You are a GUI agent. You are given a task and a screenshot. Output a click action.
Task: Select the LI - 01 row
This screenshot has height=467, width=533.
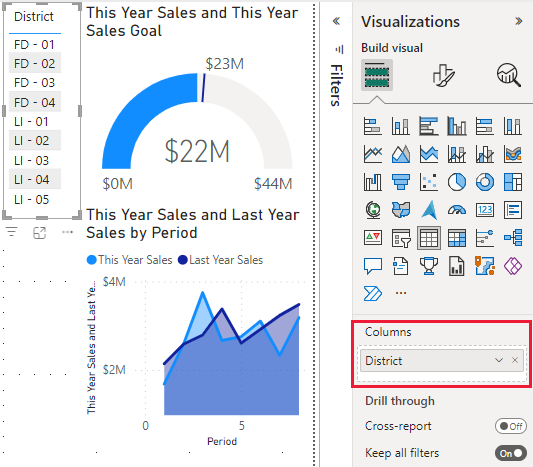(x=35, y=122)
